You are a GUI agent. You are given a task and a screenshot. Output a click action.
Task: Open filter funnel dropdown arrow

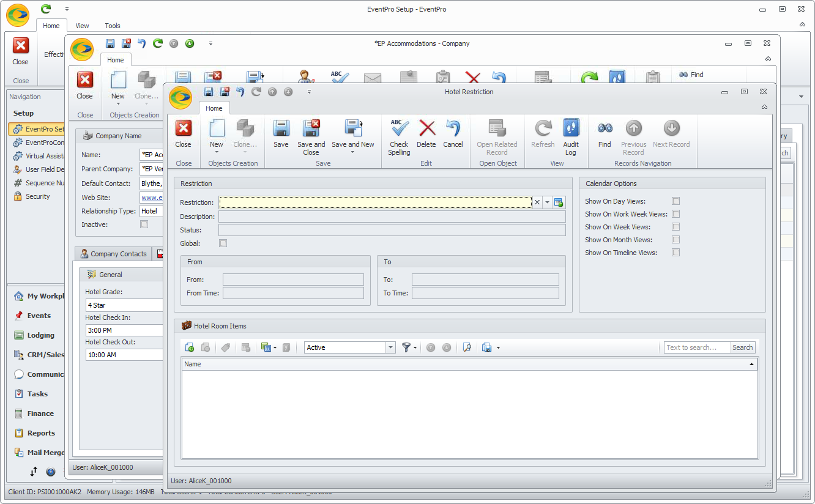[415, 348]
